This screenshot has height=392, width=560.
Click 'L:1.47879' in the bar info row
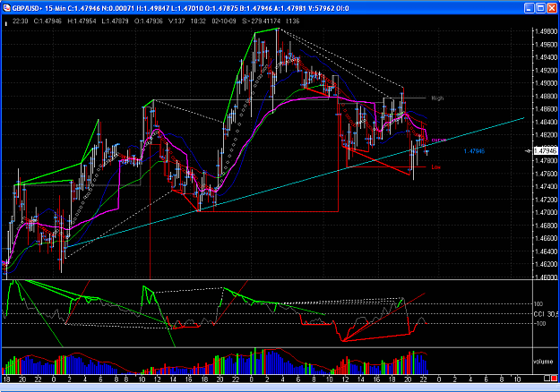coord(115,21)
